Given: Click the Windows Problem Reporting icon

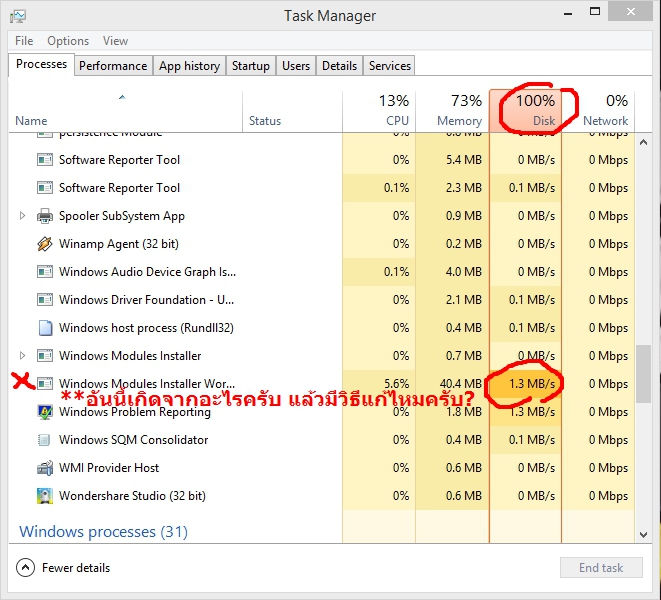Looking at the screenshot, I should click(x=45, y=412).
